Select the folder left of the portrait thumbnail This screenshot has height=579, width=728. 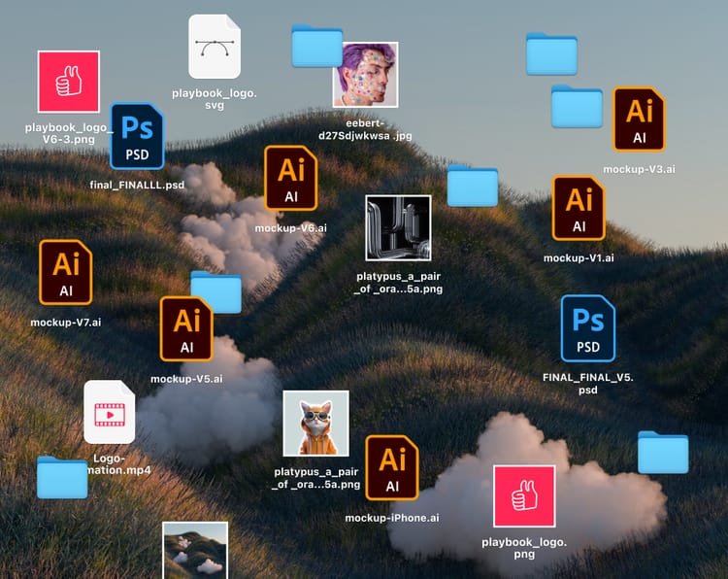pos(316,46)
